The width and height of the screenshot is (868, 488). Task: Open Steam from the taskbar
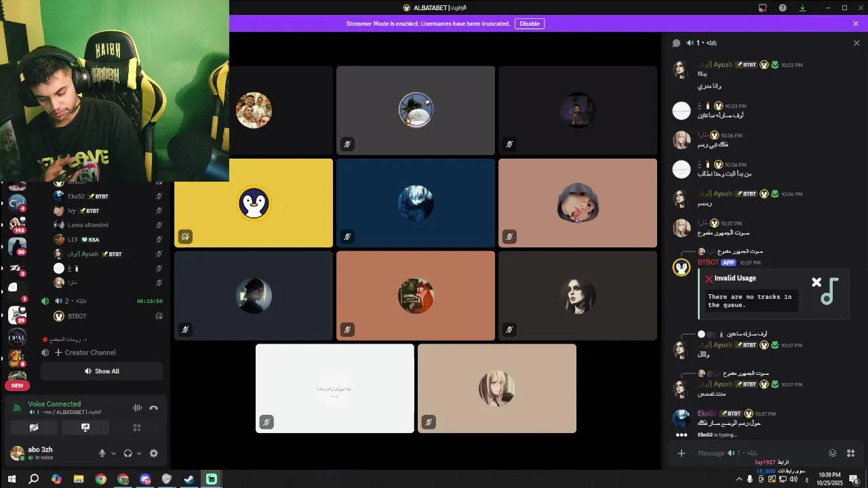click(189, 479)
